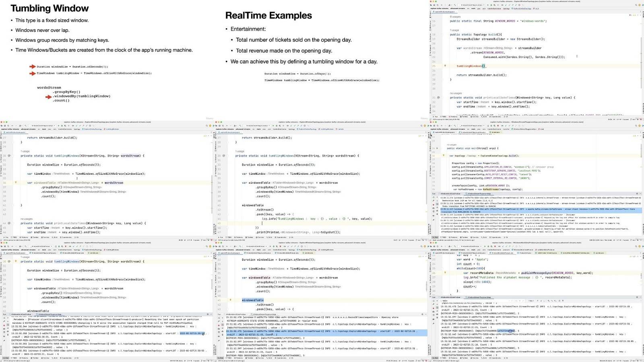644x362 pixels.
Task: Open the Tumbling Window slide thumbnail
Action: tap(107, 60)
